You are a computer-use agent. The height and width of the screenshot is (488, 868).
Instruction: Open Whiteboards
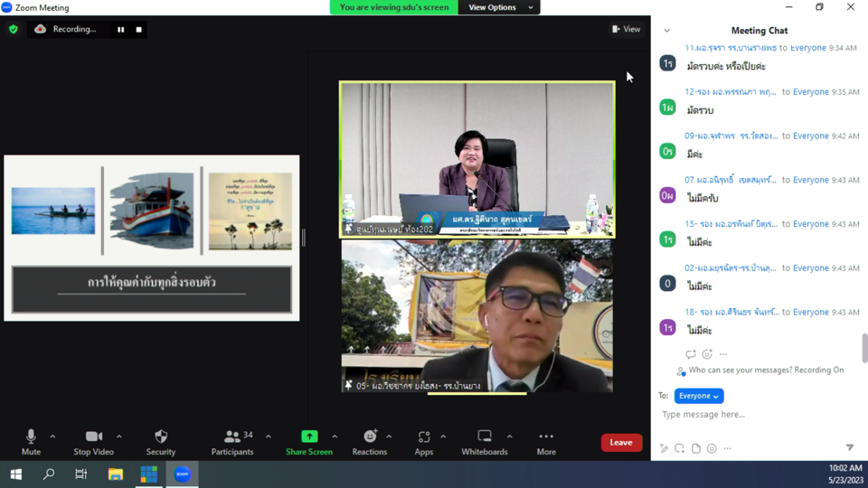pyautogui.click(x=485, y=442)
